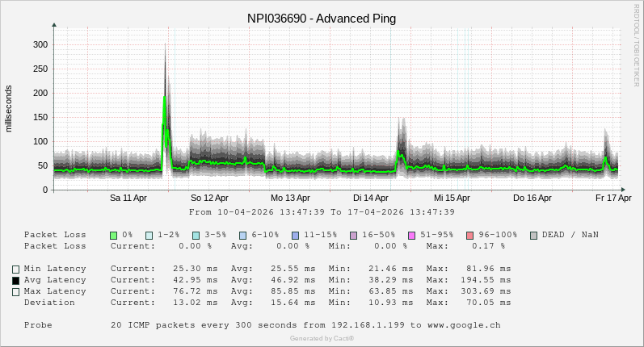Click the 1-2% packet loss legend swatch

149,235
